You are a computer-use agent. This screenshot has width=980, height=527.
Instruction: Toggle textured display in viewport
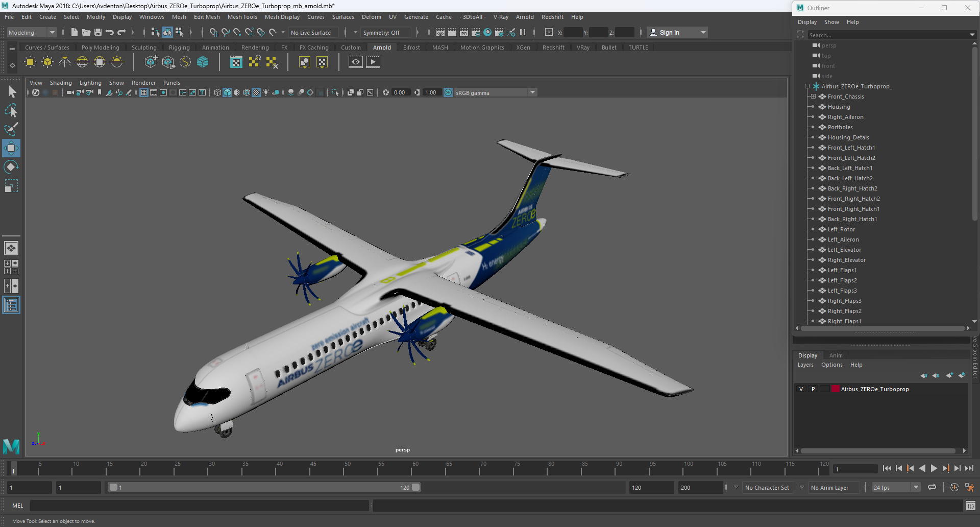pyautogui.click(x=256, y=92)
